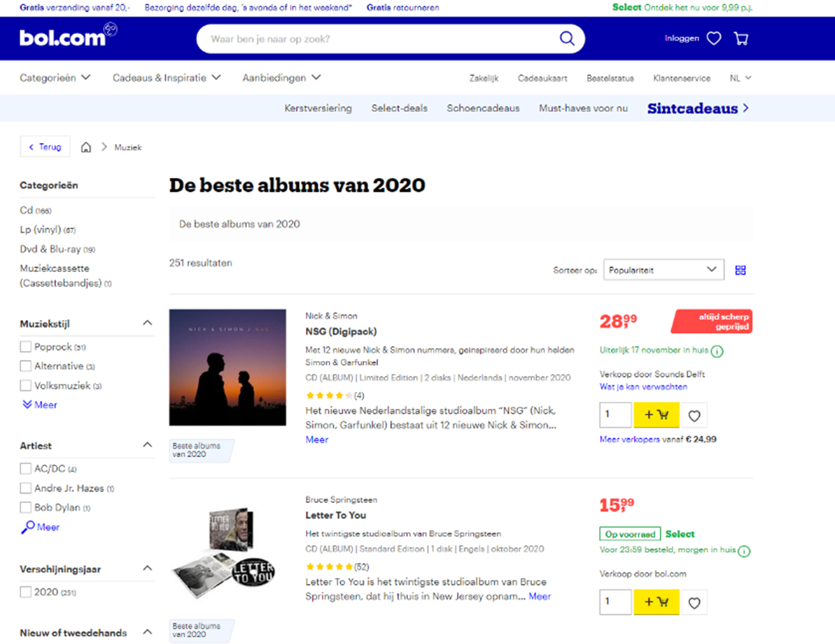The image size is (835, 644).
Task: Open the Populariteit sort dropdown
Action: [663, 270]
